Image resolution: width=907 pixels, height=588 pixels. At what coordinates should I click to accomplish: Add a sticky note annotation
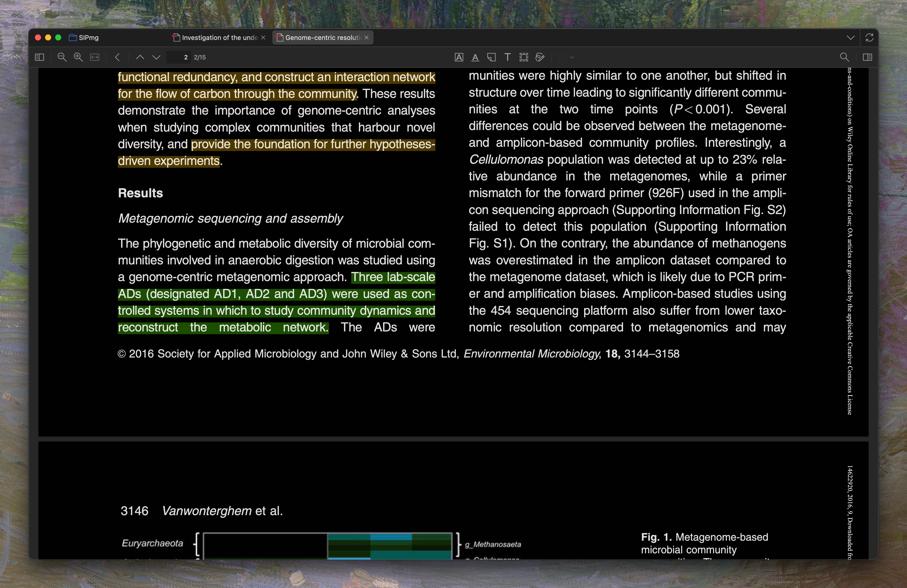tap(491, 57)
